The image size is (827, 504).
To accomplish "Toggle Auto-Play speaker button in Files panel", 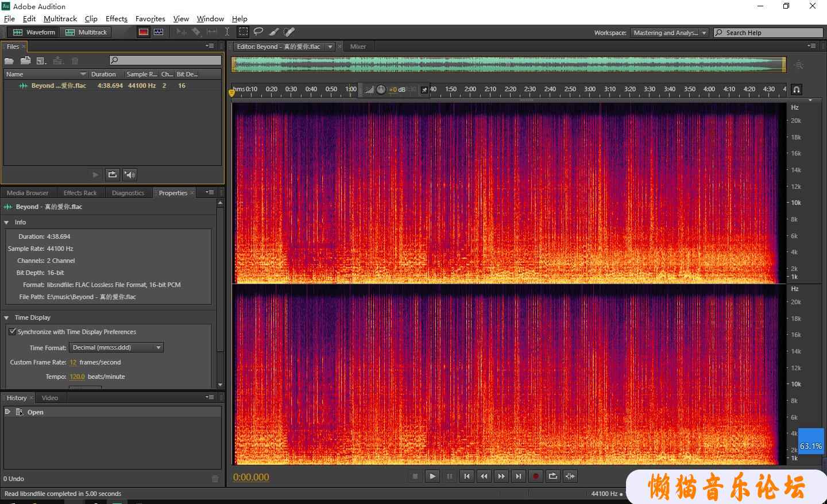I will (x=130, y=175).
